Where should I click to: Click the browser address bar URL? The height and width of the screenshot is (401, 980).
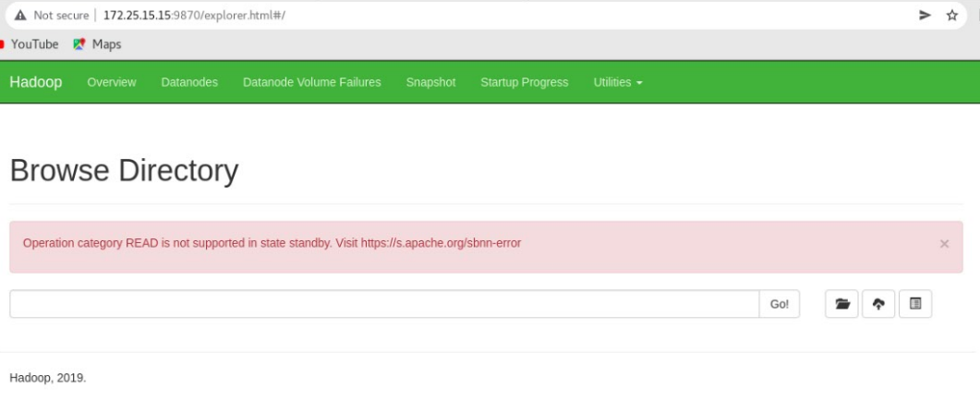[194, 15]
